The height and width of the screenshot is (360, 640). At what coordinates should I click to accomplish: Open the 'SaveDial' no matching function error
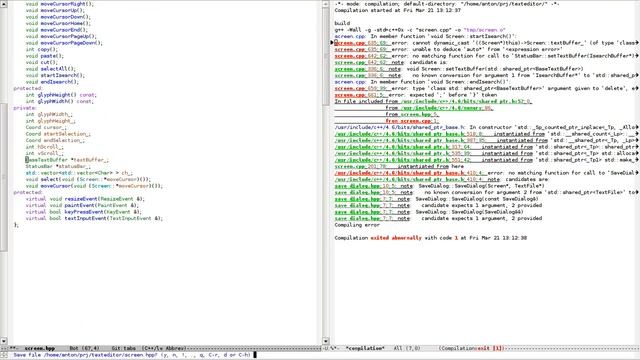pos(411,173)
